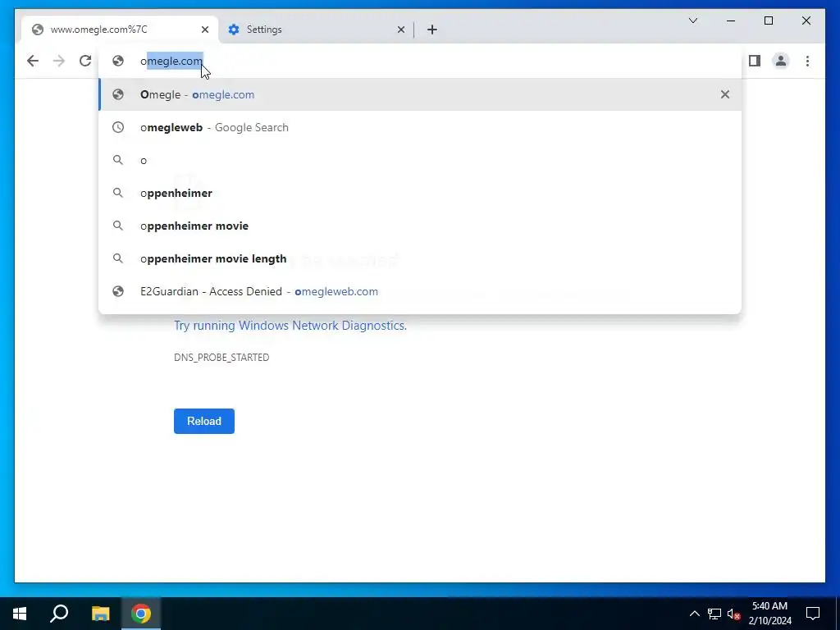The width and height of the screenshot is (840, 630).
Task: Click the globe icon beside E2Guardian suggestion
Action: tap(118, 291)
